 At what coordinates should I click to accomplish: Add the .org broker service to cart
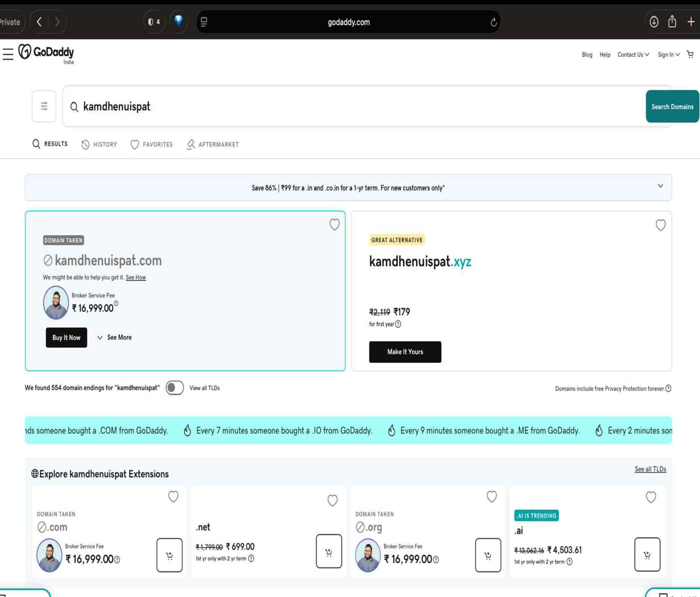point(488,555)
